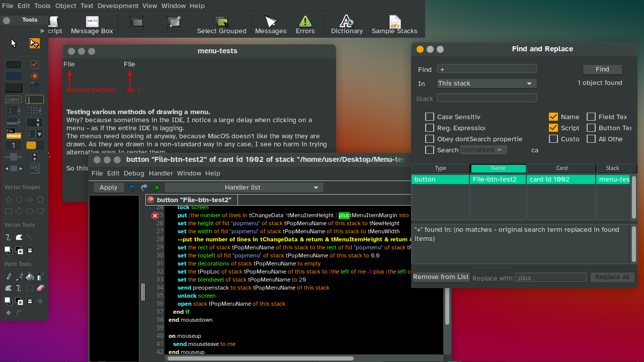
Task: Enable the All Other checkbox
Action: tap(591, 139)
